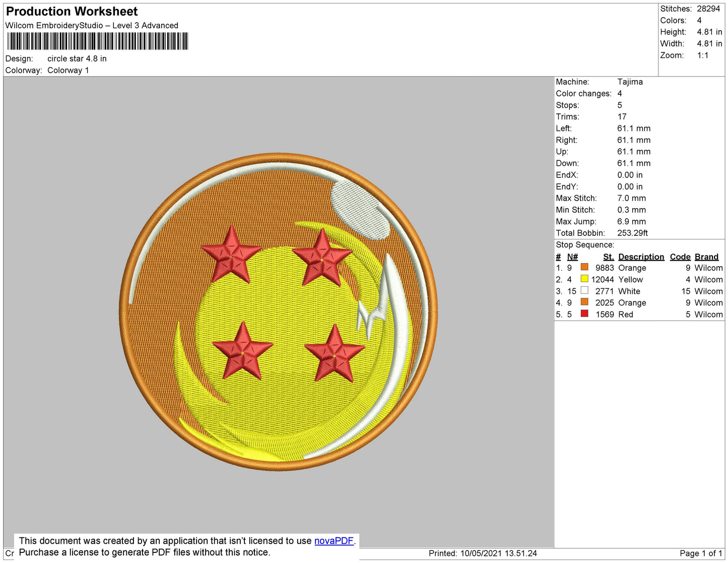Click the Production Worksheet title
The image size is (728, 563).
click(72, 12)
